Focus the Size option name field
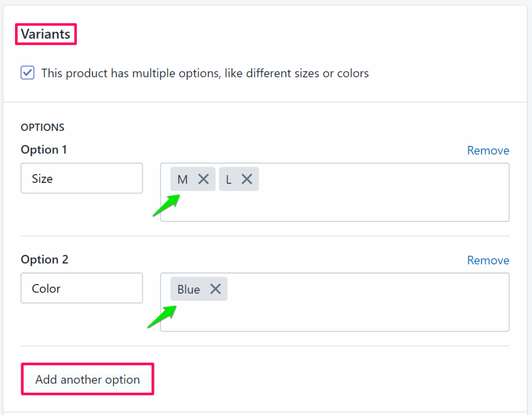The width and height of the screenshot is (532, 415). pyautogui.click(x=82, y=179)
